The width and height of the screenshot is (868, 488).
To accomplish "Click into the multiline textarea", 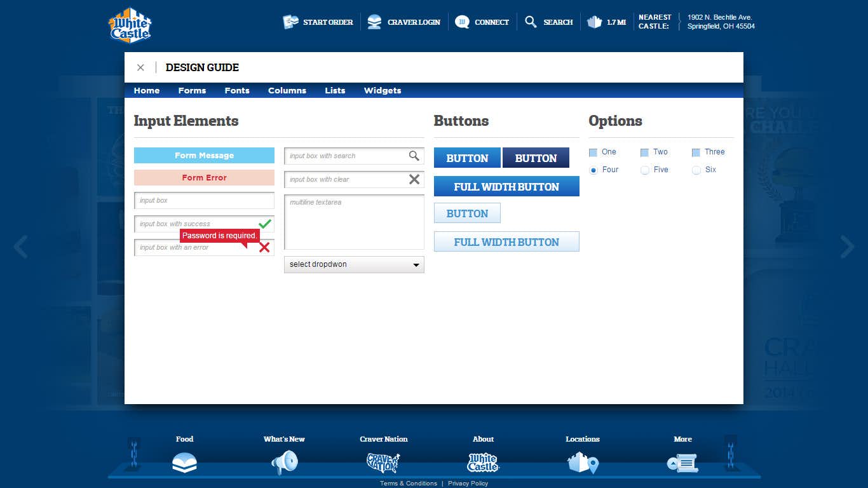I will tap(354, 222).
